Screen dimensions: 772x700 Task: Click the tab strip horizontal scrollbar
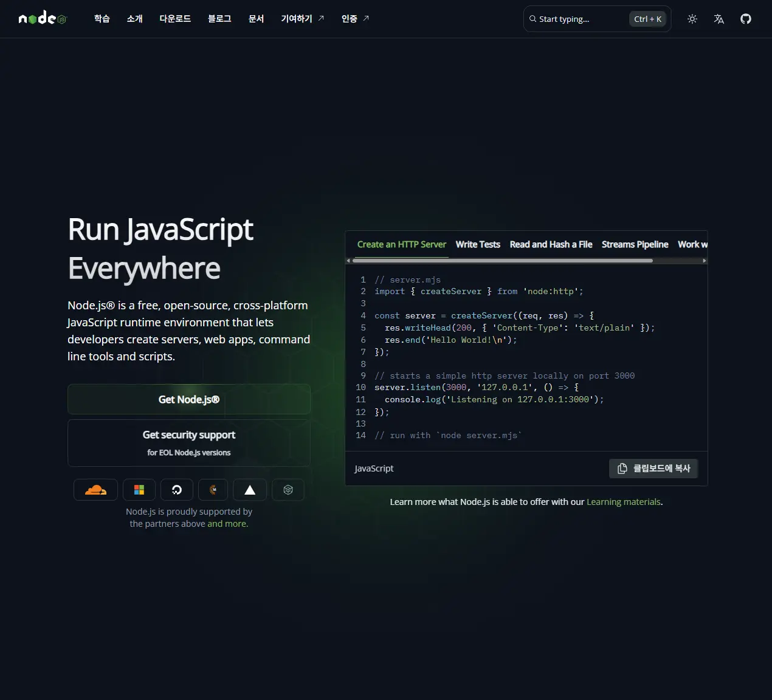pyautogui.click(x=503, y=261)
